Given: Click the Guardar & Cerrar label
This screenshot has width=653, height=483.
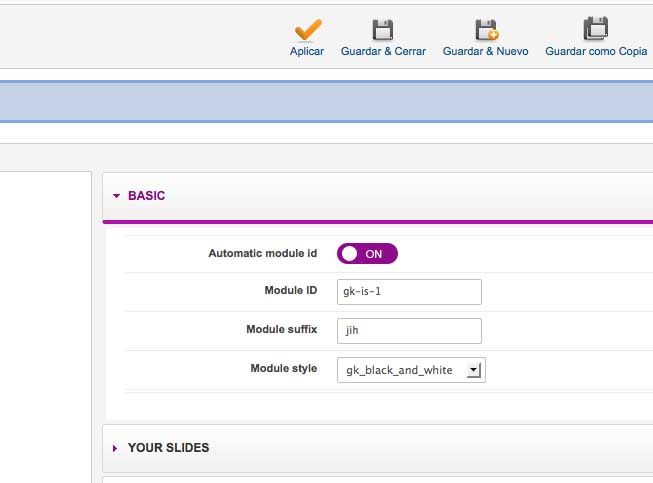Looking at the screenshot, I should coord(383,51).
